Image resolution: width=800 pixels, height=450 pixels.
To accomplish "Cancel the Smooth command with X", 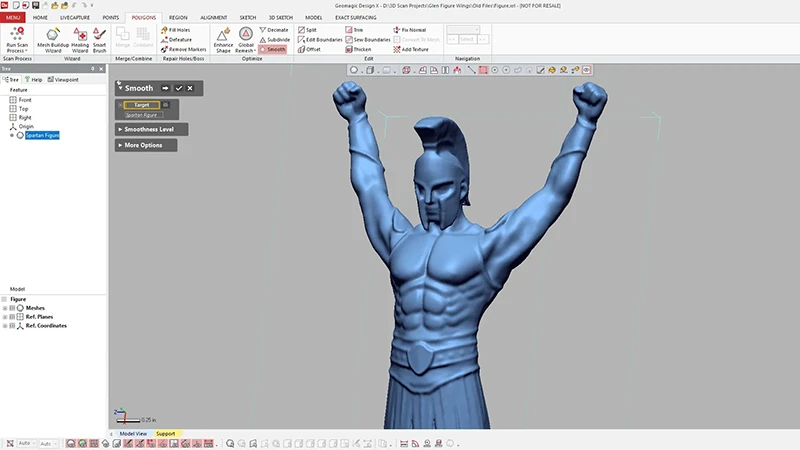I will click(x=190, y=88).
